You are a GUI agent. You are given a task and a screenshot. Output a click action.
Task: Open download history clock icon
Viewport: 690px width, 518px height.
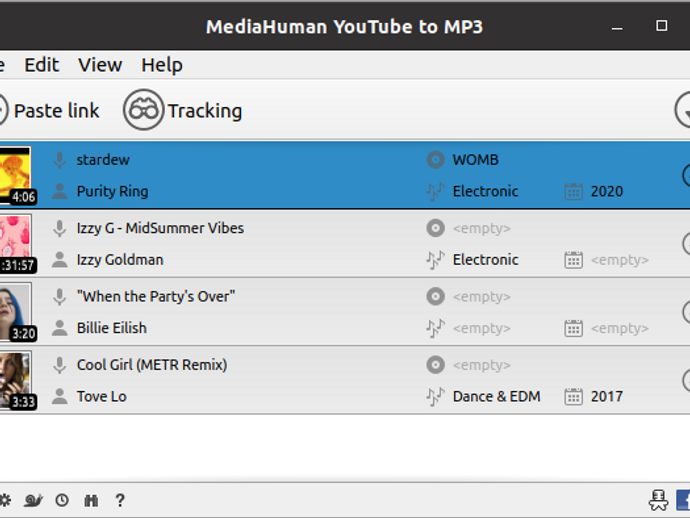click(62, 500)
